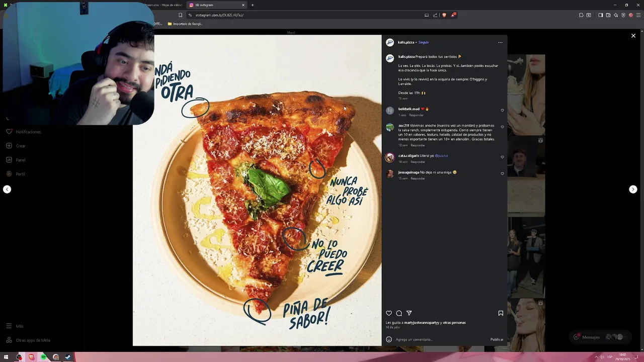
Task: Expand the Más menu in the sidebar
Action: 15,326
